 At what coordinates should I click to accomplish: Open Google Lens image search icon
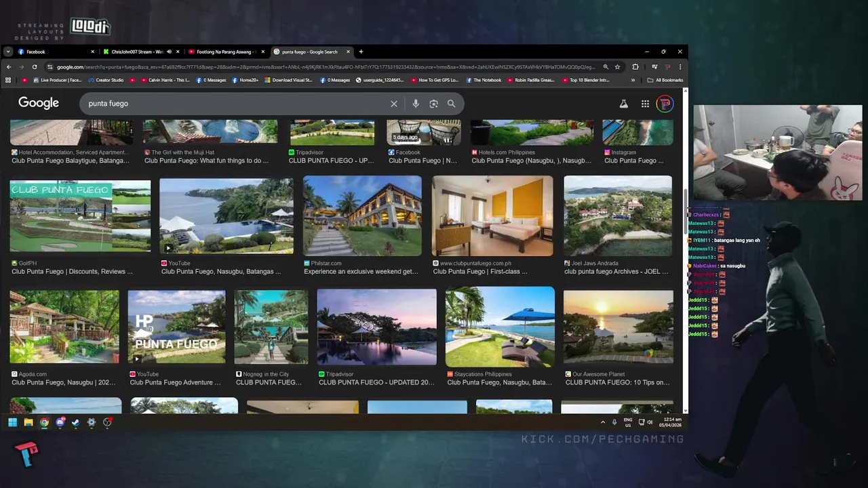point(433,104)
